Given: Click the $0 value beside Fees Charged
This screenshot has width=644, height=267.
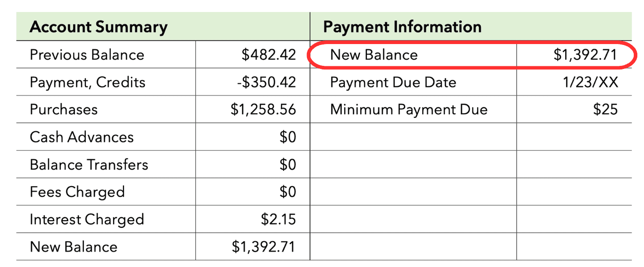Looking at the screenshot, I should point(288,192).
